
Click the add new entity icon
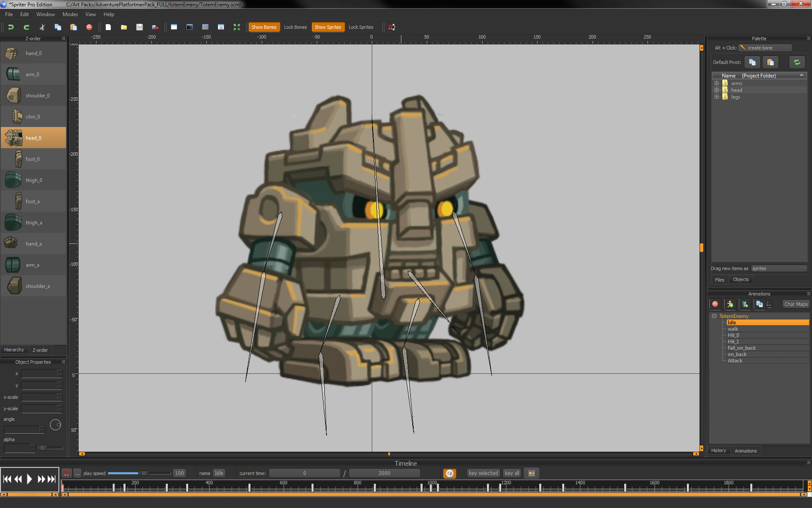click(x=730, y=304)
